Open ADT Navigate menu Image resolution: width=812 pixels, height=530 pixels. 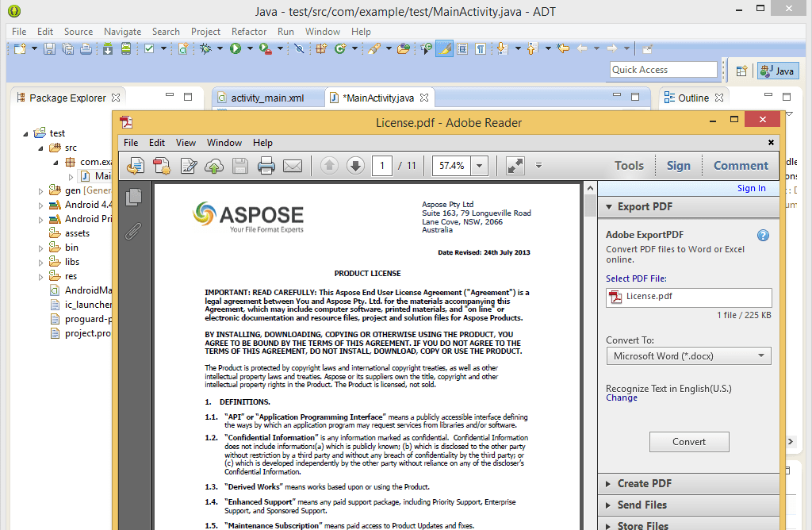click(122, 32)
